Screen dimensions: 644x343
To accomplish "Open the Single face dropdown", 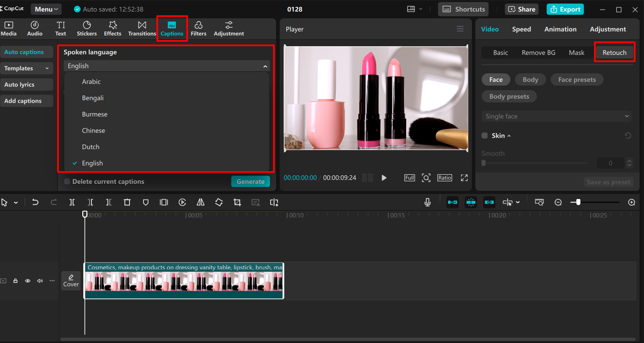I will (556, 116).
